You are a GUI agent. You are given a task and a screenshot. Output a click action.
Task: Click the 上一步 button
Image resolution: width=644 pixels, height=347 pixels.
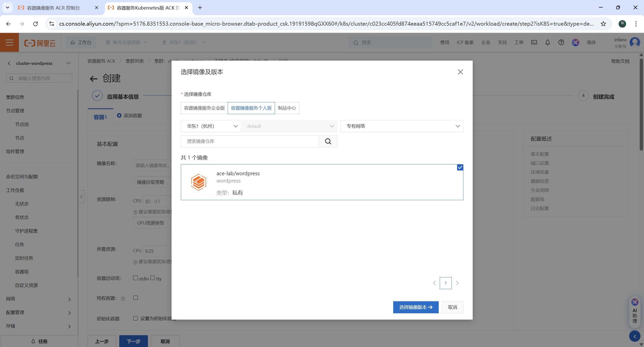102,341
